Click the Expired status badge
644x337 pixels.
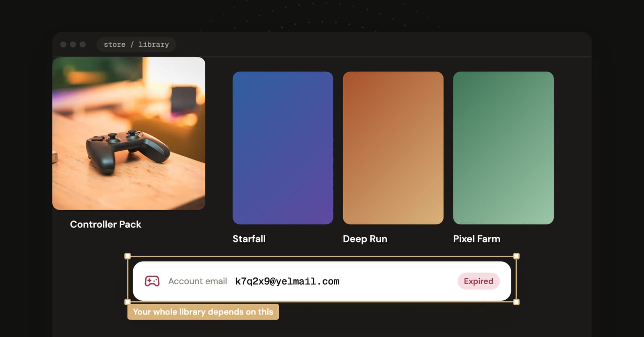[x=479, y=281]
